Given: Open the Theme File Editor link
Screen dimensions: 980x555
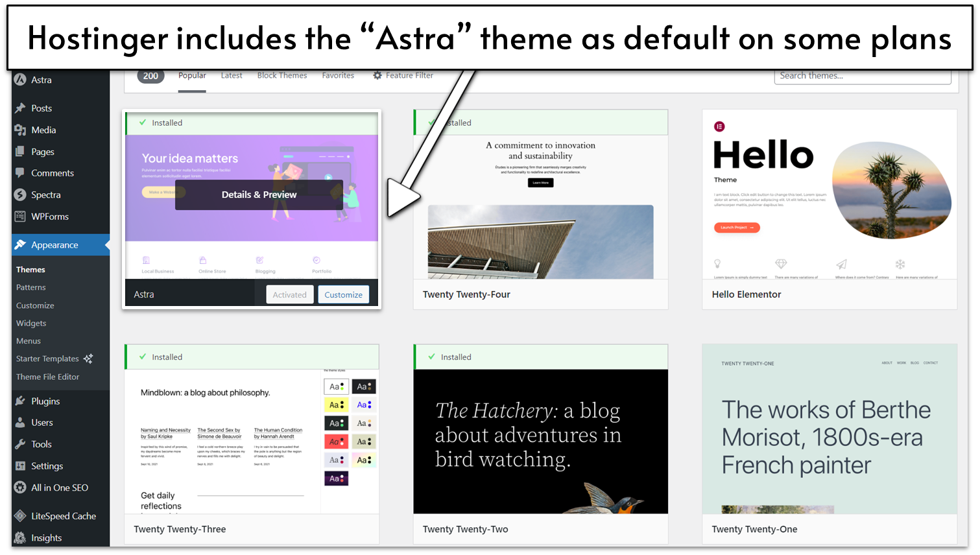Looking at the screenshot, I should (48, 377).
